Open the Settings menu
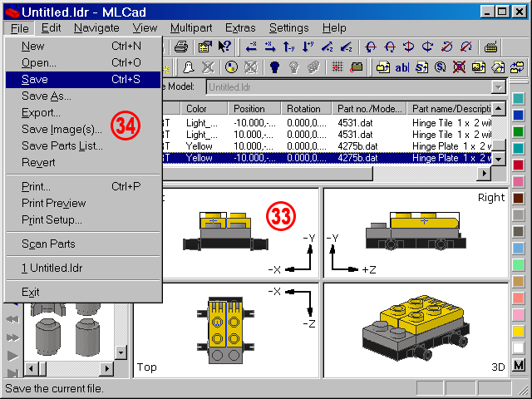The image size is (532, 399). [x=288, y=27]
